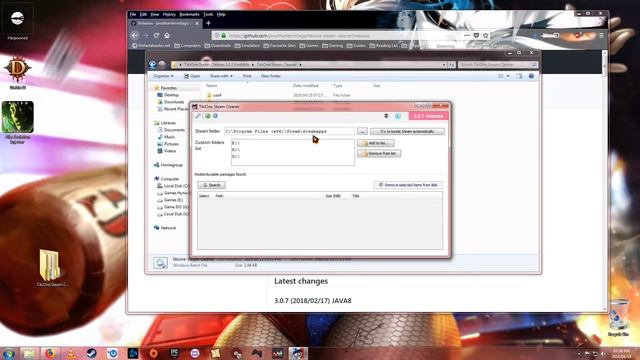Open the Gaming bookmarks folder
The image size is (640, 360).
(333, 46)
